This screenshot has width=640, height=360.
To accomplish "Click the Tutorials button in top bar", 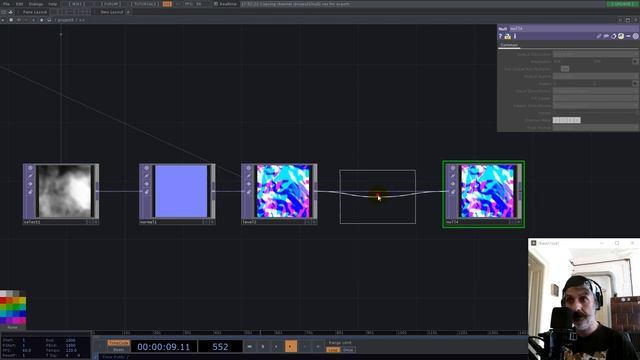I will [145, 4].
